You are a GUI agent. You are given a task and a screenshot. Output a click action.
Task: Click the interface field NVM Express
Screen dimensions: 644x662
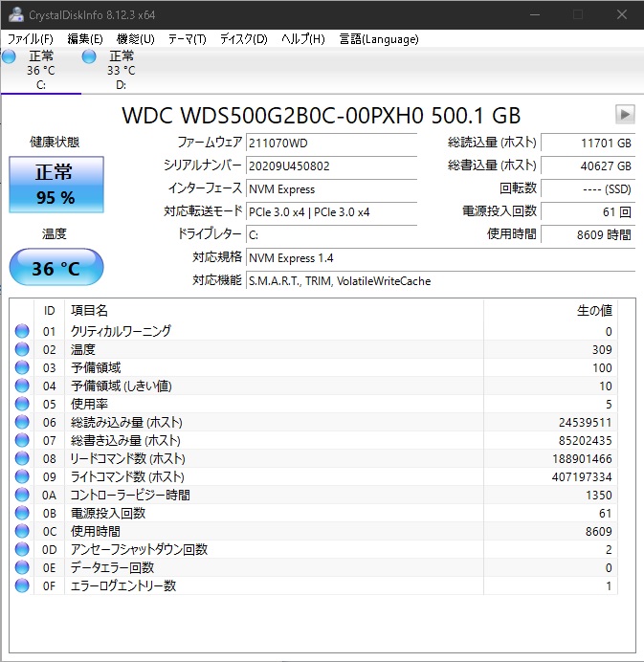(331, 188)
